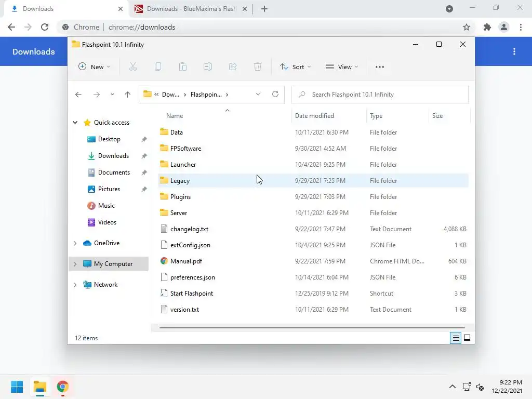
Task: Sort by Size column header
Action: [x=437, y=116]
